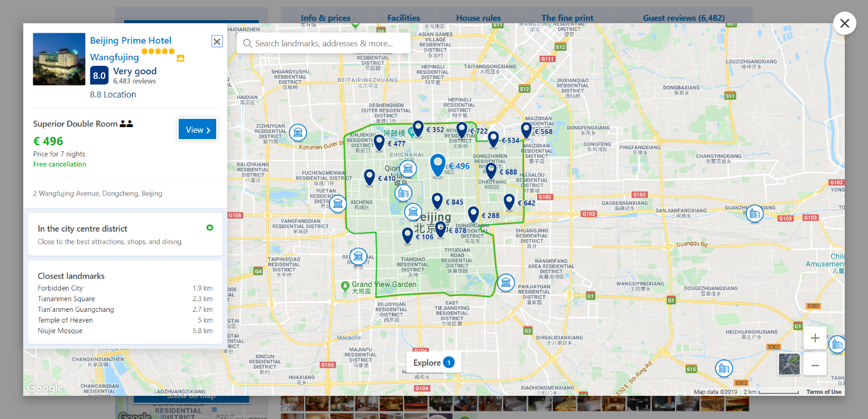Focus the Search landmarks, addresses field

pyautogui.click(x=323, y=43)
